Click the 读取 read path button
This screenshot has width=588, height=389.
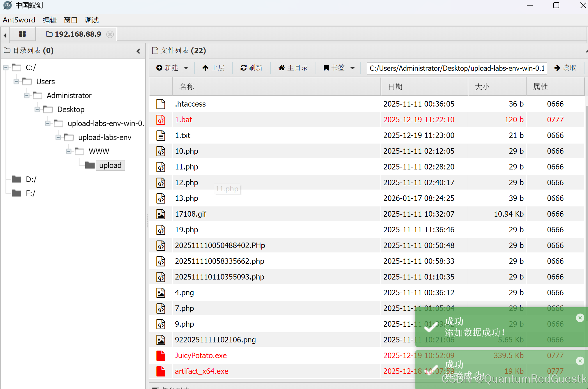click(565, 68)
